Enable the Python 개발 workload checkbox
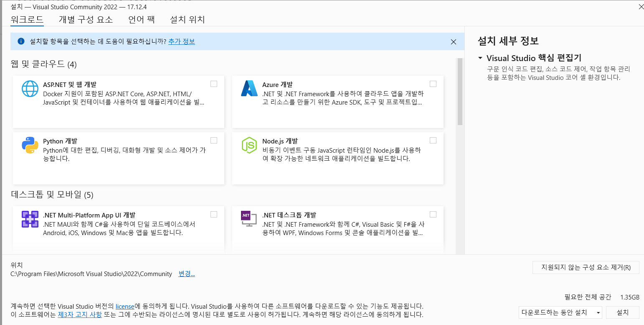 point(214,140)
